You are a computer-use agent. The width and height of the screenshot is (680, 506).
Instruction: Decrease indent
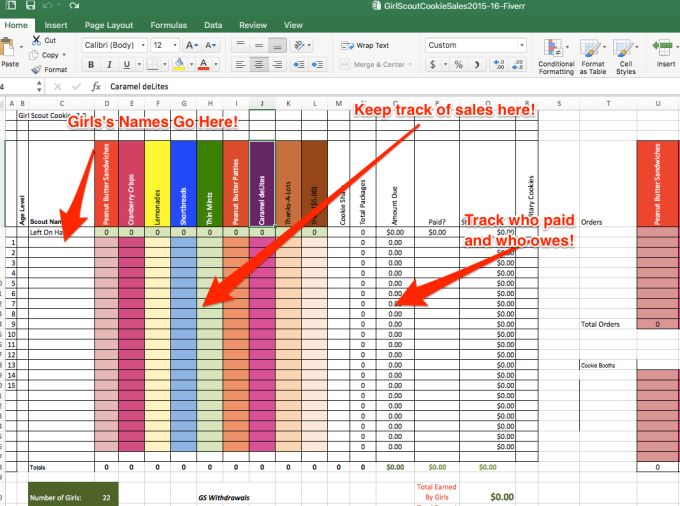tap(299, 65)
